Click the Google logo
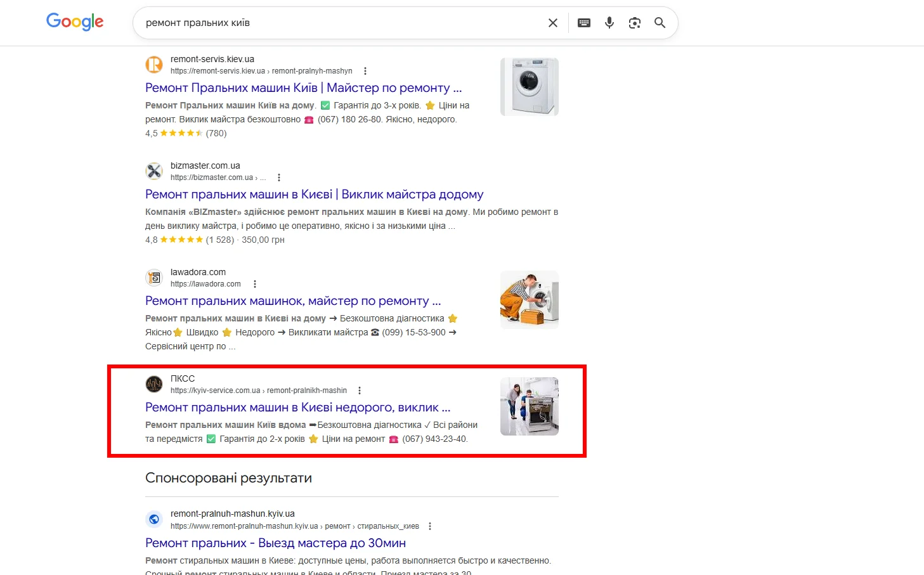924x575 pixels. point(74,22)
